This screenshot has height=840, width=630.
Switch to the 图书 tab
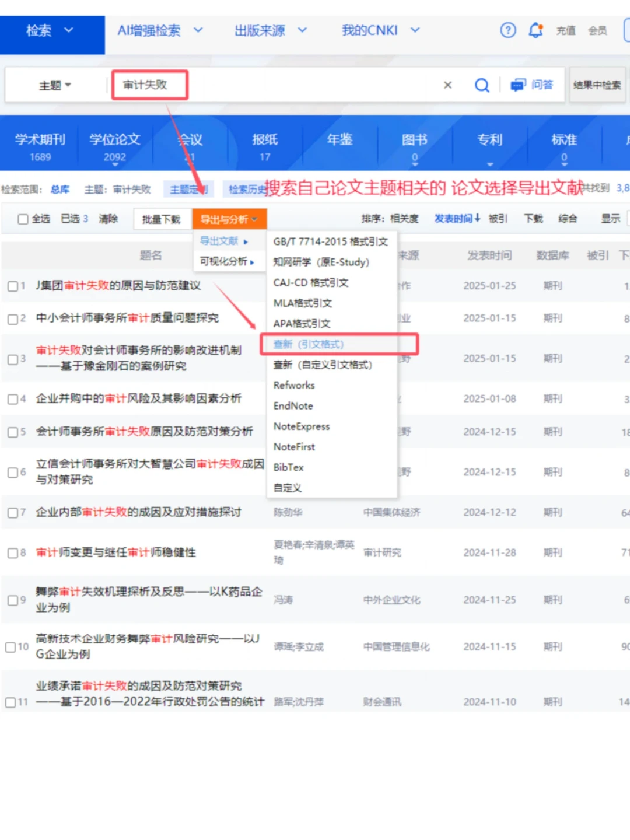(415, 146)
